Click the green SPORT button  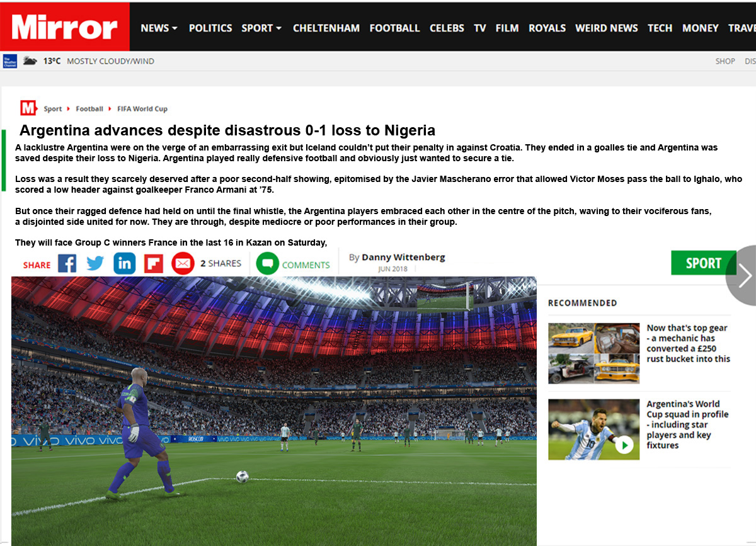704,263
